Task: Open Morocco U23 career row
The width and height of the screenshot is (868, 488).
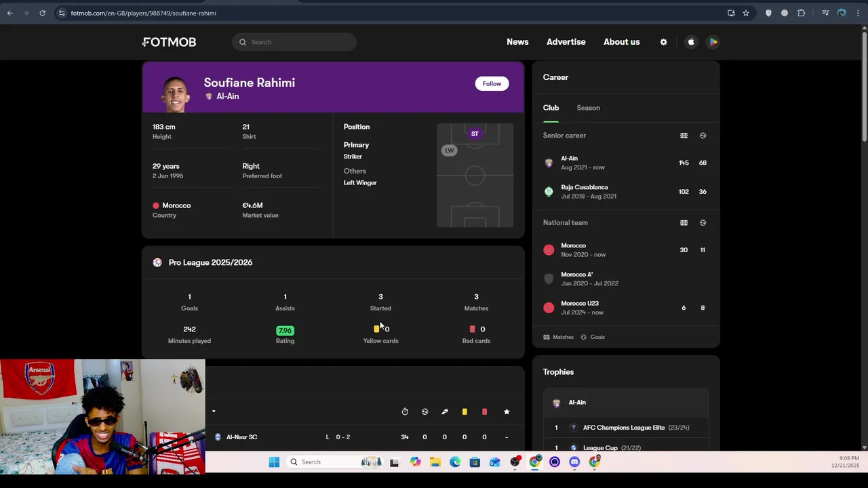Action: [626, 308]
